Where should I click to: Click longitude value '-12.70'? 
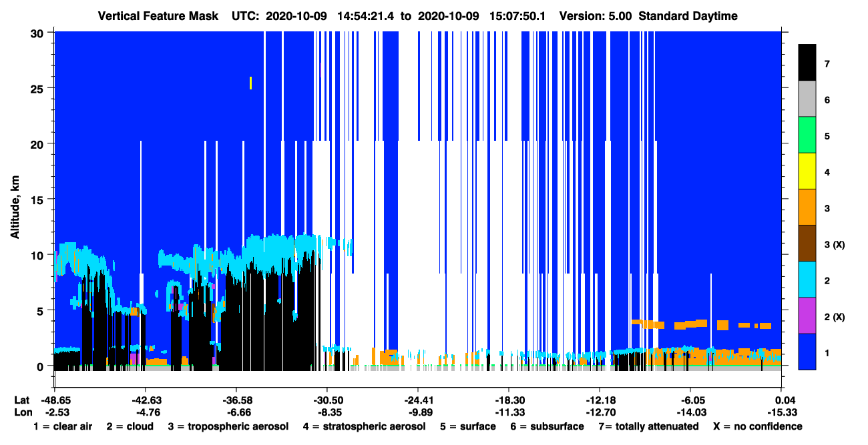(x=600, y=412)
